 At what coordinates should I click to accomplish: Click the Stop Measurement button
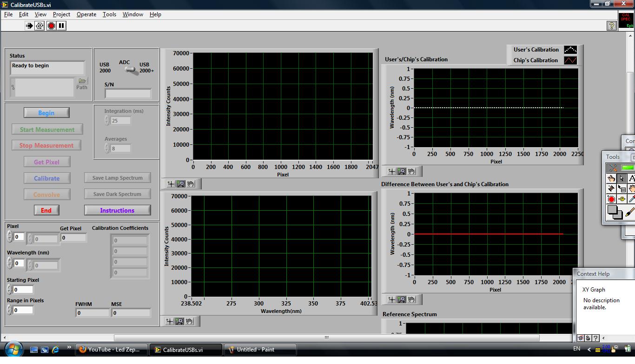pyautogui.click(x=46, y=145)
